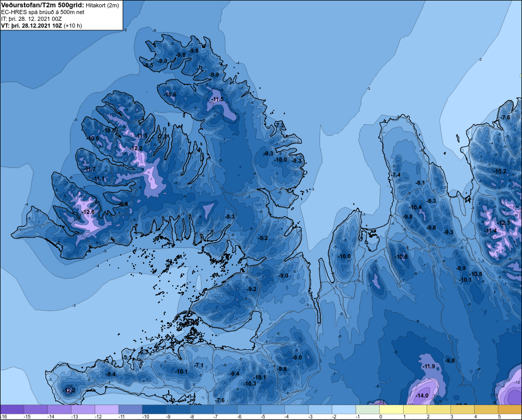Click the EC-HRES spá brúuð á 500m net line
Screen dimensions: 522x420
point(43,12)
